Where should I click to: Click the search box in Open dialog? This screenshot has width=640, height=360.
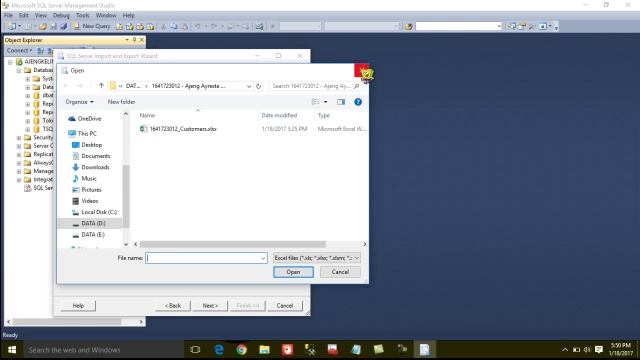pyautogui.click(x=315, y=86)
